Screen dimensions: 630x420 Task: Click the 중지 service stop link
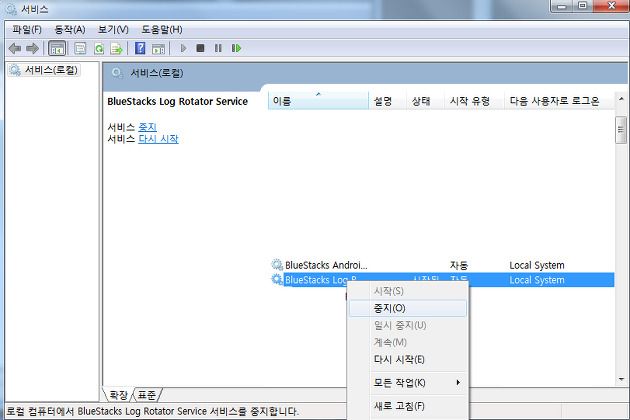[x=147, y=127]
